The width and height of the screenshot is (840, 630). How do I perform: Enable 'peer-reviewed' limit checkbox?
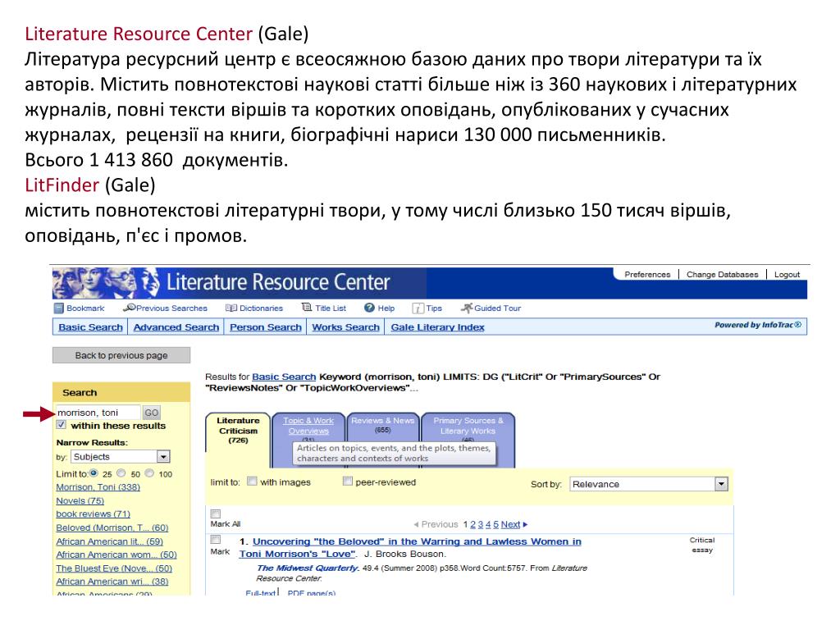coord(348,481)
